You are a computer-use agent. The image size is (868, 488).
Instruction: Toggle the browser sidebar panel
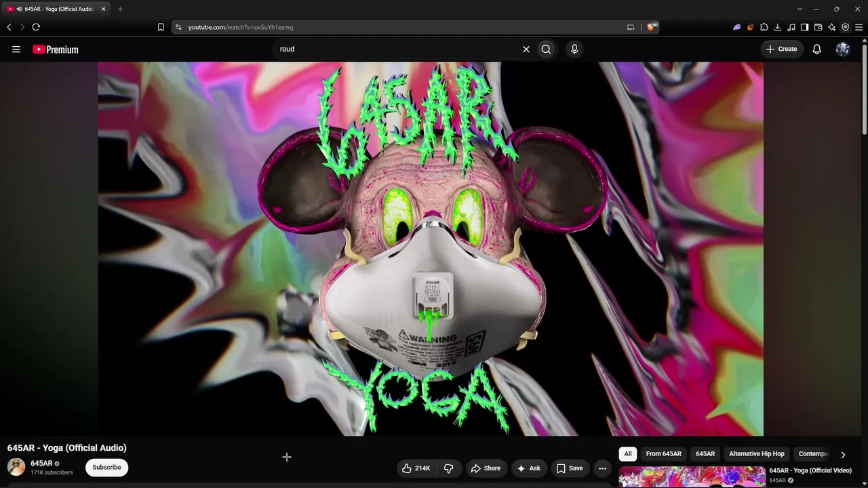[805, 27]
